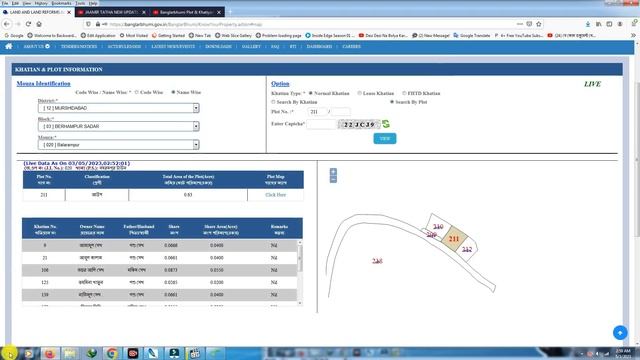640x360 pixels.
Task: Open the File menu
Action: point(5,3)
